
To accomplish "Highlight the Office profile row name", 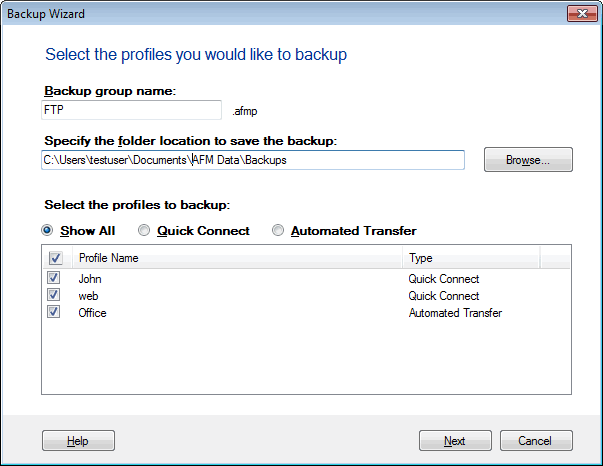I will point(92,313).
